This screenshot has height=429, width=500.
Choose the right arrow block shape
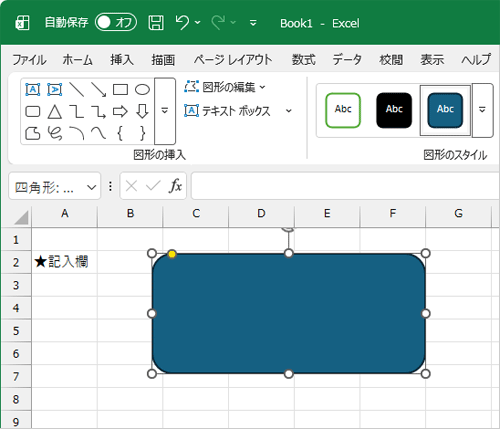[x=120, y=111]
